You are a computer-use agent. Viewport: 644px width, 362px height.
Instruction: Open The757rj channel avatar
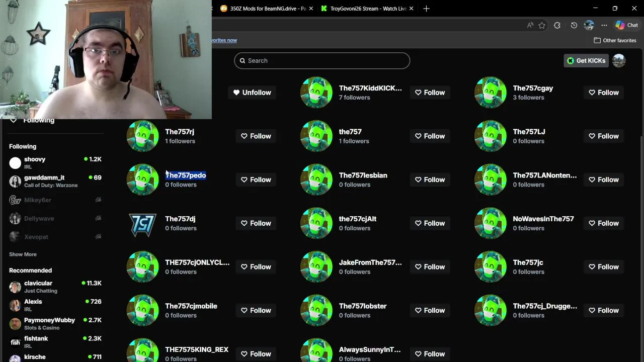point(143,136)
